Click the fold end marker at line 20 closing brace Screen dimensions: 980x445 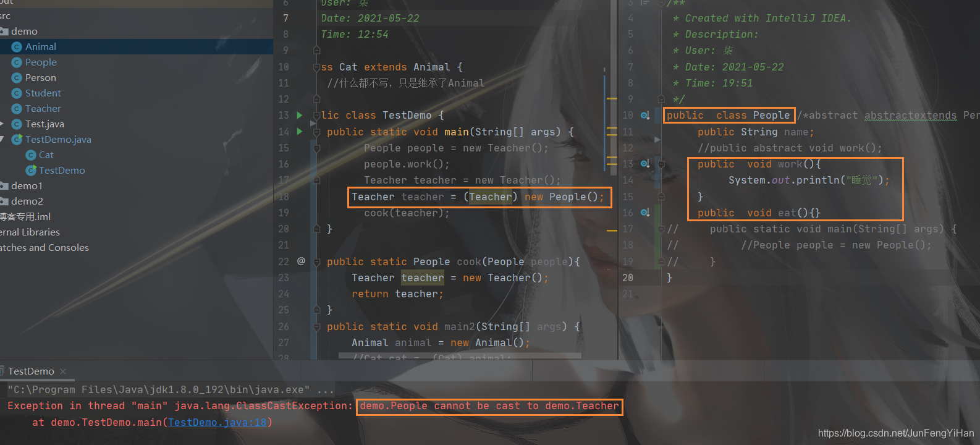pyautogui.click(x=316, y=229)
